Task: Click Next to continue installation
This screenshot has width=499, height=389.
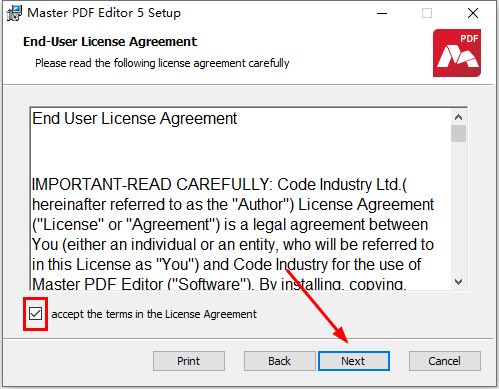Action: [x=354, y=361]
